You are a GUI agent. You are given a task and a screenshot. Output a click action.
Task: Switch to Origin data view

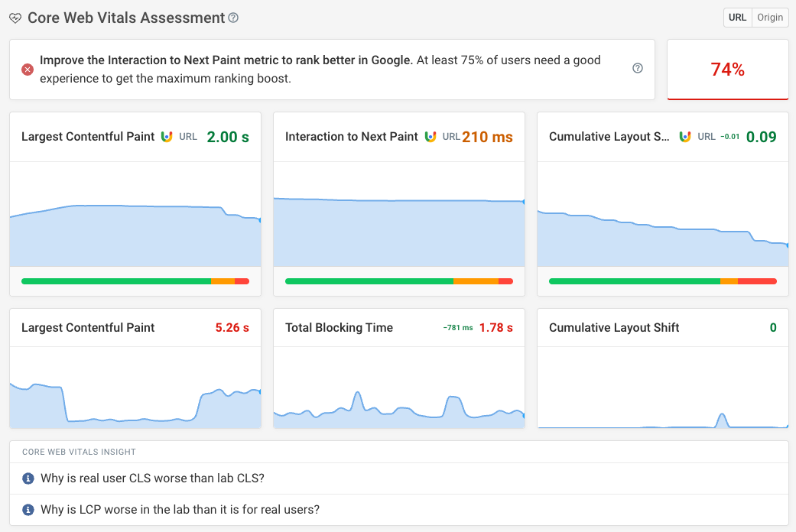[x=770, y=18]
